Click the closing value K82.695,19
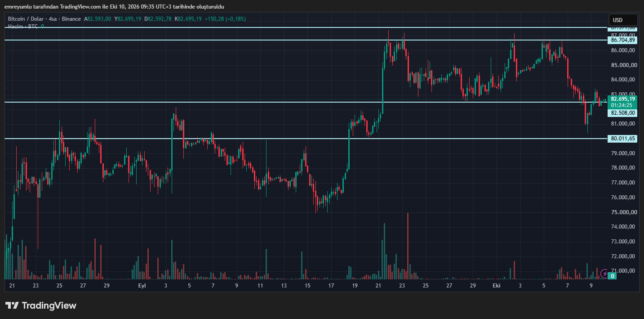 tap(188, 19)
